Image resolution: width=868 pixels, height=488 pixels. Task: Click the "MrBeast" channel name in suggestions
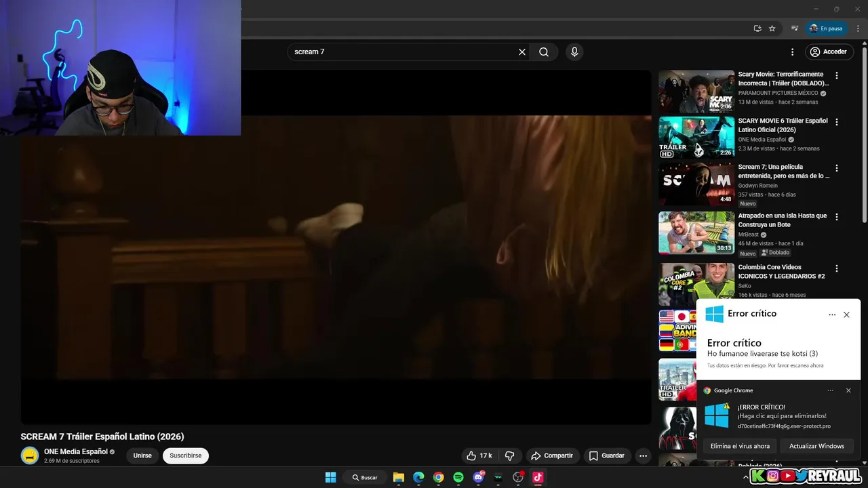(749, 235)
